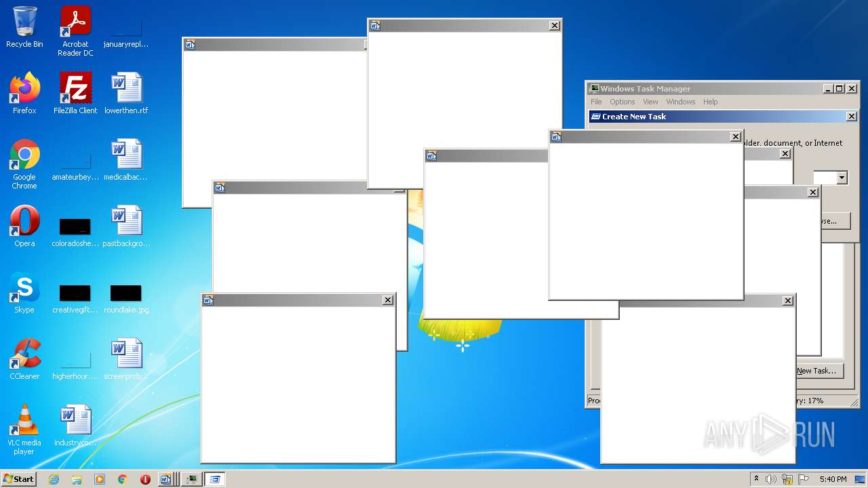The height and width of the screenshot is (488, 868).
Task: Click the Opera taskbar icon
Action: pyautogui.click(x=145, y=479)
